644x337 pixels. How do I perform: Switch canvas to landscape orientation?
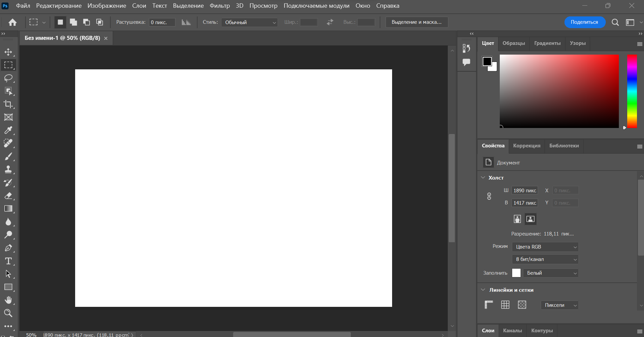530,219
